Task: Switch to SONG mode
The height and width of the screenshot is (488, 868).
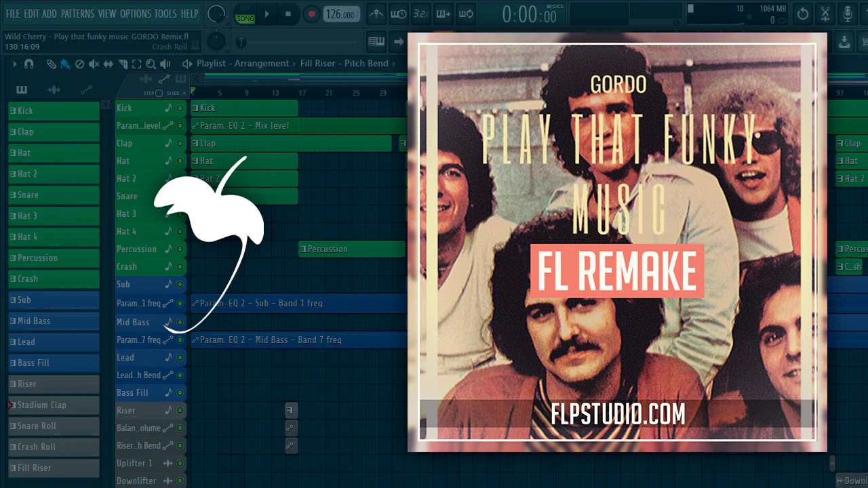Action: click(245, 19)
